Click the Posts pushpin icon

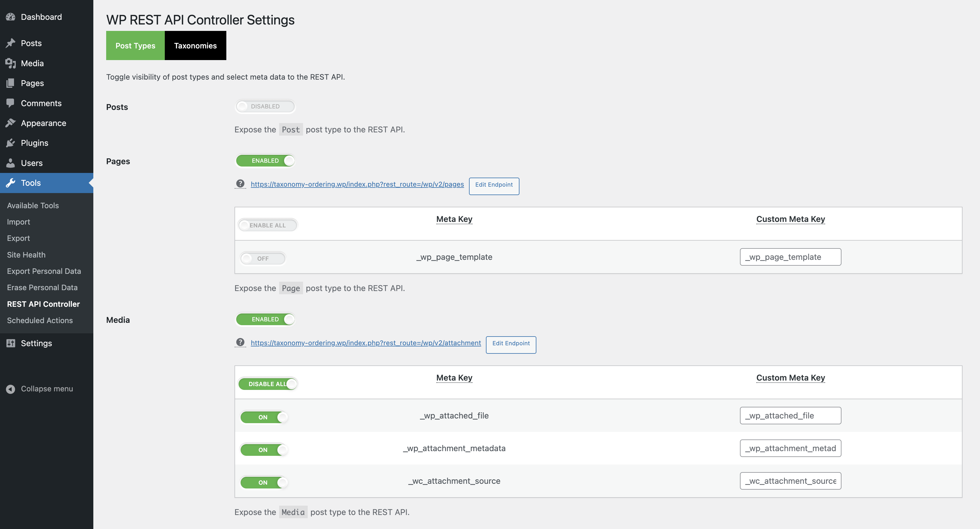(x=11, y=43)
